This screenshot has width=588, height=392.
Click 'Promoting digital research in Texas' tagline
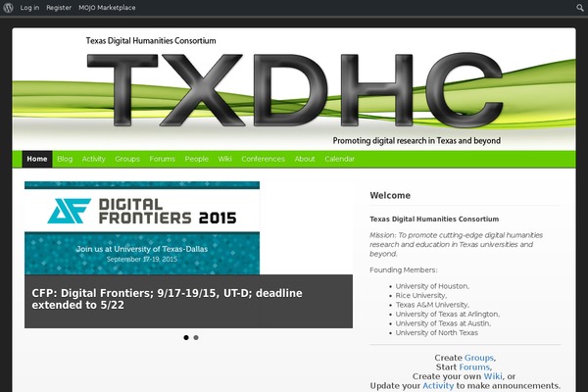(x=416, y=141)
